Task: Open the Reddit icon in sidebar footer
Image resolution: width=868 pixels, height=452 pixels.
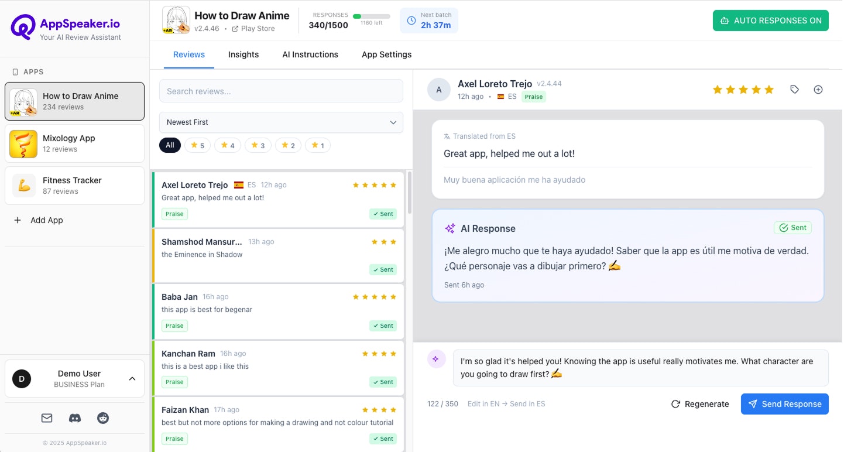Action: (x=103, y=417)
